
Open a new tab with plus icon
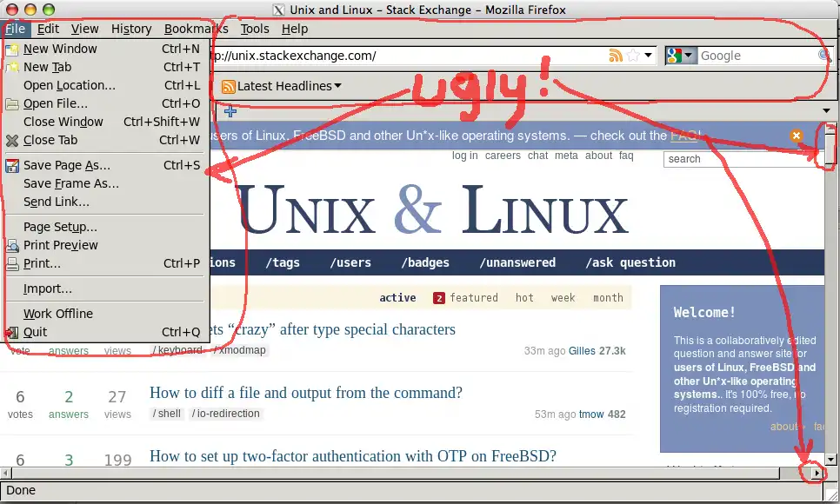pyautogui.click(x=230, y=111)
